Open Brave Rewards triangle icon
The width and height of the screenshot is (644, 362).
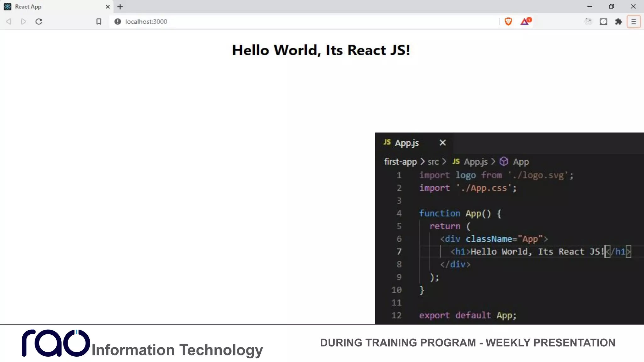[x=525, y=21]
